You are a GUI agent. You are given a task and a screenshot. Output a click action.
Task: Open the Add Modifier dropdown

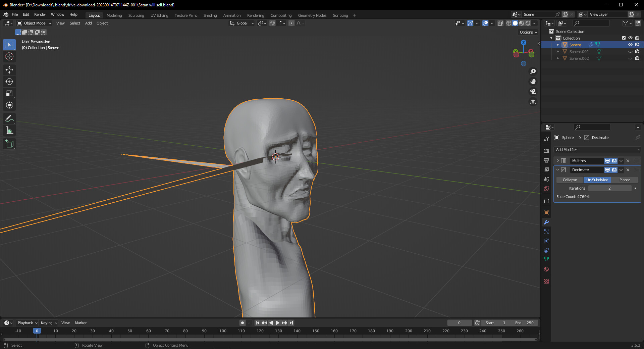coord(597,150)
